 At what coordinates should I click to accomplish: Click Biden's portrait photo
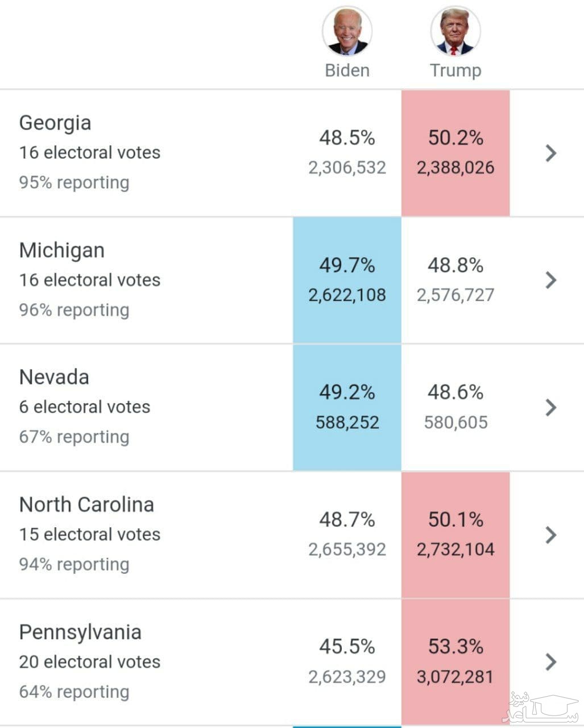coord(347,32)
